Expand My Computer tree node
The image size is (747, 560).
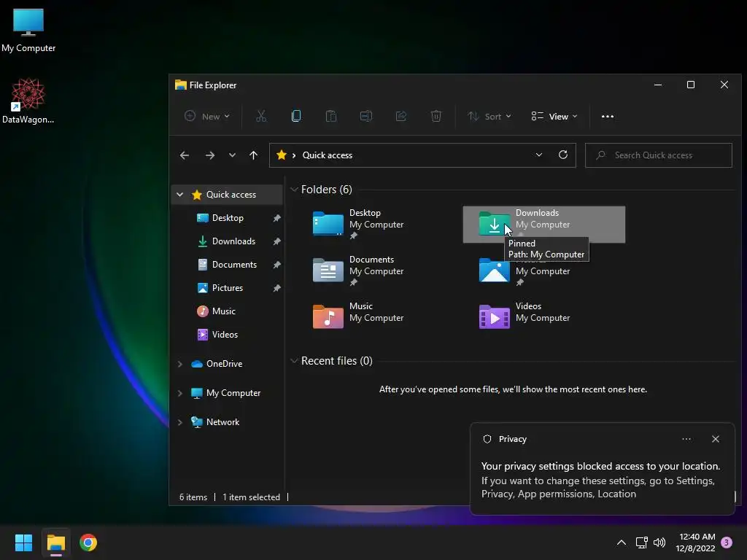179,393
